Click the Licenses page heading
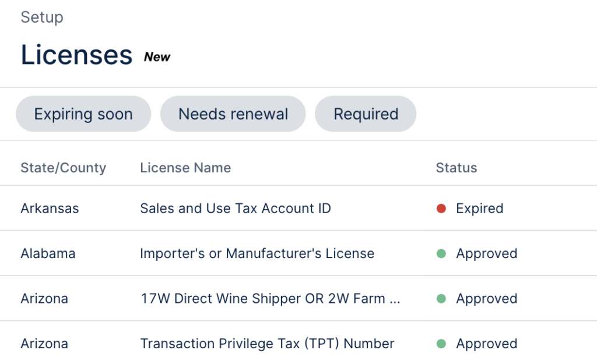Image resolution: width=597 pixels, height=364 pixels. (77, 55)
